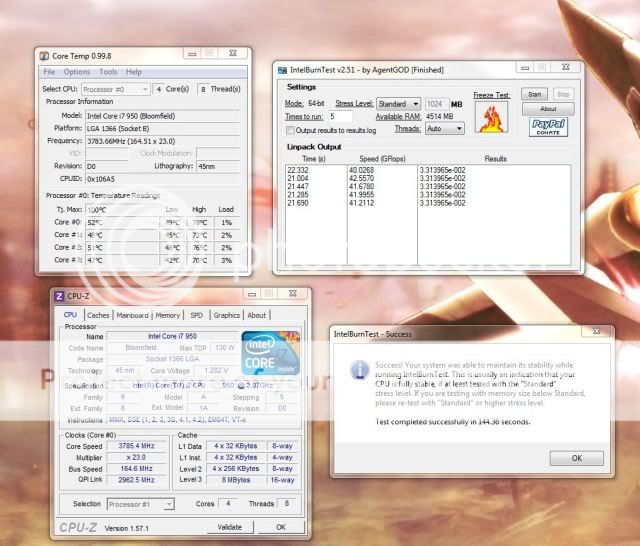Click QPI Link 2962.5 MHz value
Image resolution: width=640 pixels, height=546 pixels.
point(136,480)
